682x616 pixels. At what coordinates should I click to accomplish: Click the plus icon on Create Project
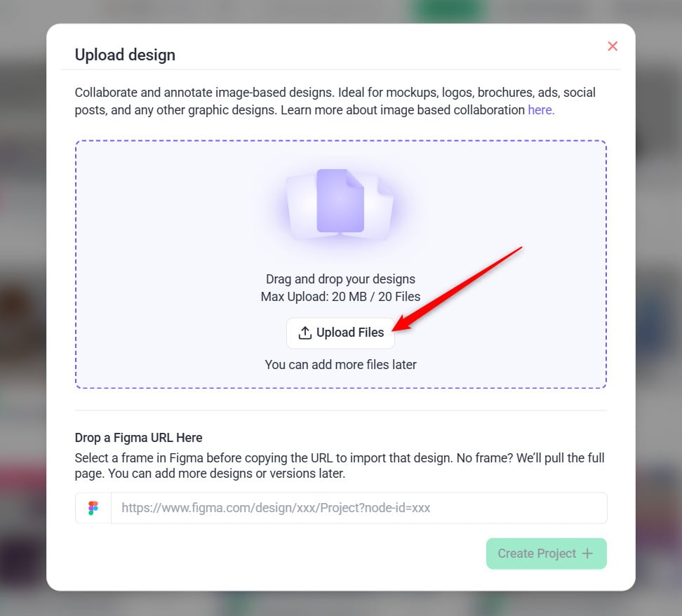tap(588, 554)
